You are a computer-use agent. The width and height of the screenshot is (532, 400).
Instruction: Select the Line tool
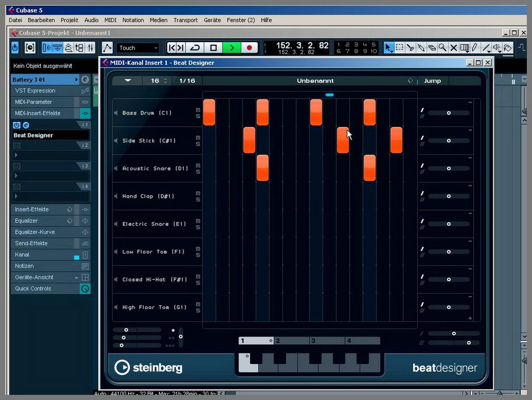(486, 48)
